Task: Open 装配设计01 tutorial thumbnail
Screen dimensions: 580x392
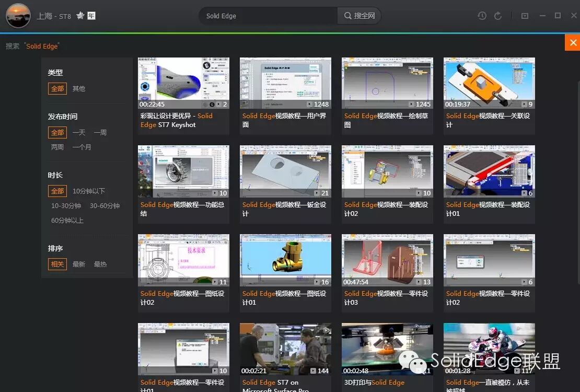Action: tap(490, 171)
